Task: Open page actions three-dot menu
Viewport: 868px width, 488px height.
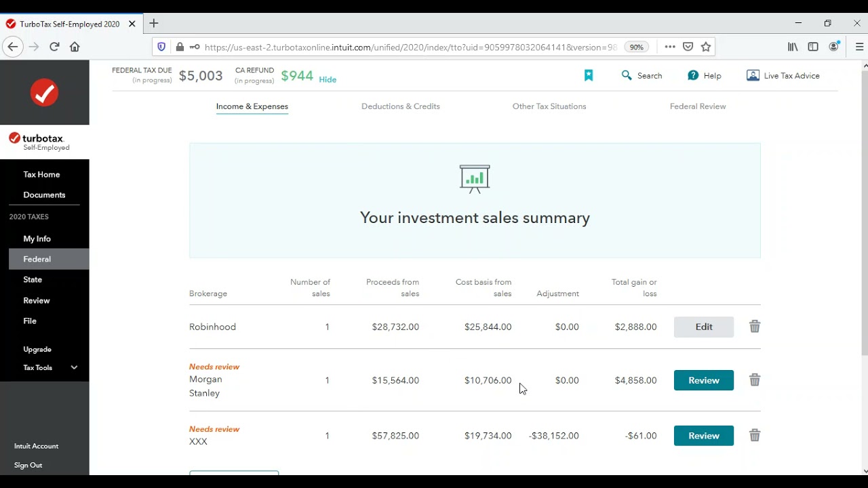Action: click(x=670, y=47)
